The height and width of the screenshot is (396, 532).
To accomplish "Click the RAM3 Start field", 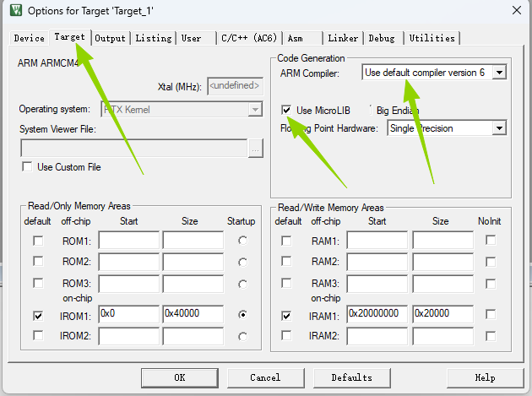I will (x=377, y=284).
